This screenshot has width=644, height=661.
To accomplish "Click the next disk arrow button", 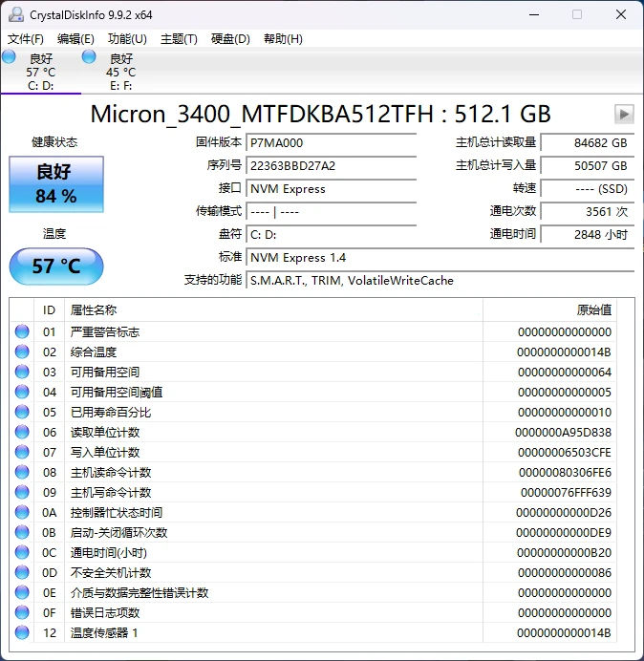I will pos(624,115).
